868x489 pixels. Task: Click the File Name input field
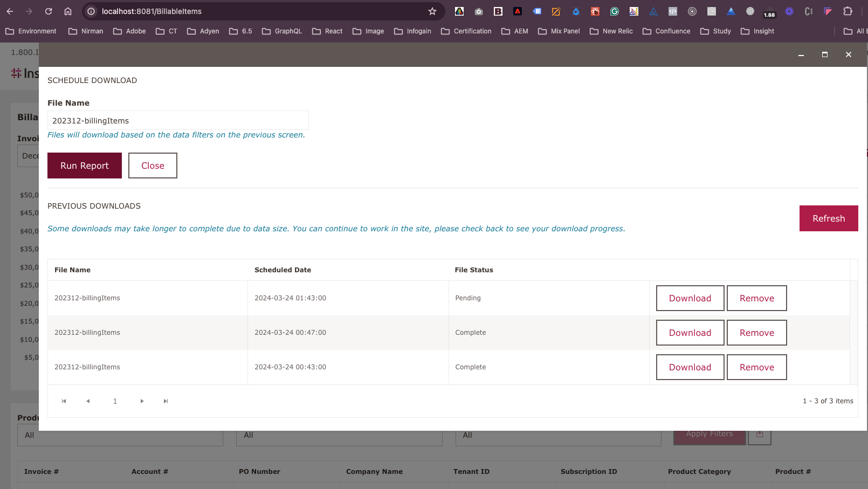[178, 120]
